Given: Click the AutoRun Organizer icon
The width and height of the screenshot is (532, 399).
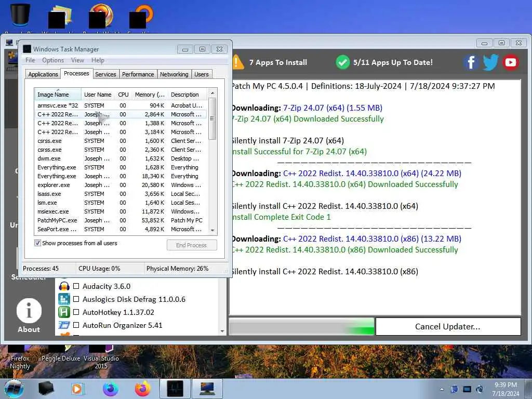Looking at the screenshot, I should click(x=64, y=325).
